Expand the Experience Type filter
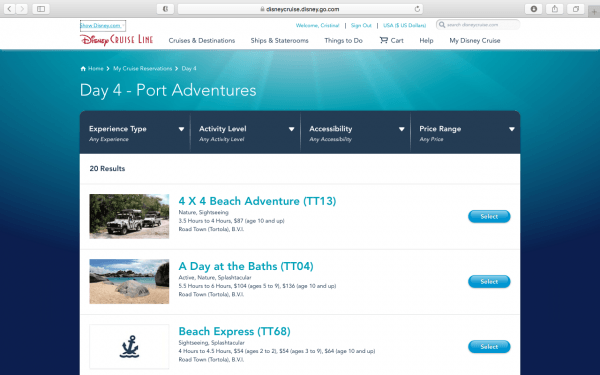This screenshot has width=600, height=375. click(x=135, y=133)
